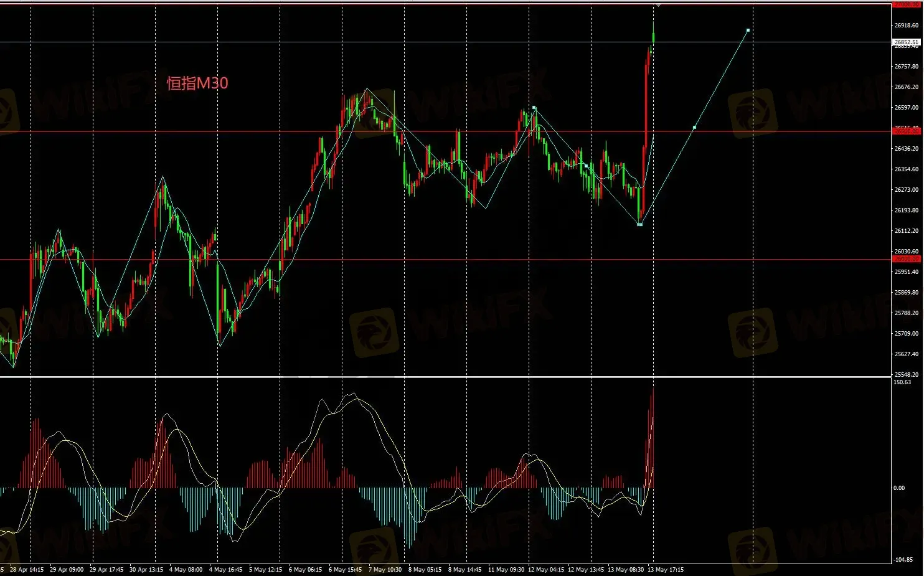Click the anchor handle at the 12 May peak
The width and height of the screenshot is (924, 576).
(x=534, y=108)
